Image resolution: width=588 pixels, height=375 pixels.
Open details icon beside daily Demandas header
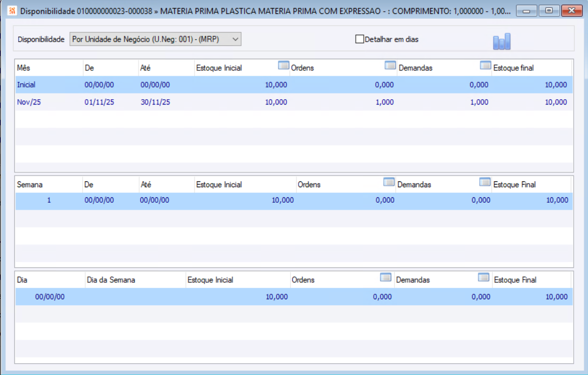tap(484, 277)
